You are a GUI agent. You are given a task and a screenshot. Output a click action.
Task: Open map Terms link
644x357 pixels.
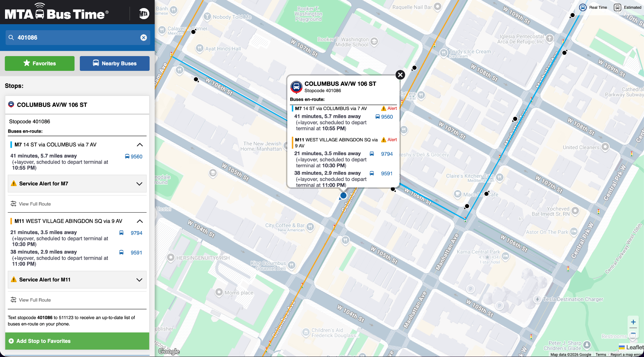[x=601, y=355]
